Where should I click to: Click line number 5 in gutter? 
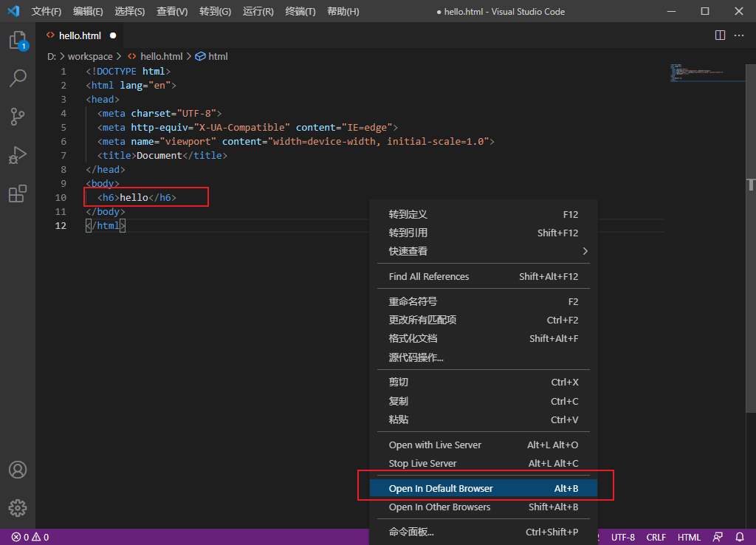(x=63, y=127)
